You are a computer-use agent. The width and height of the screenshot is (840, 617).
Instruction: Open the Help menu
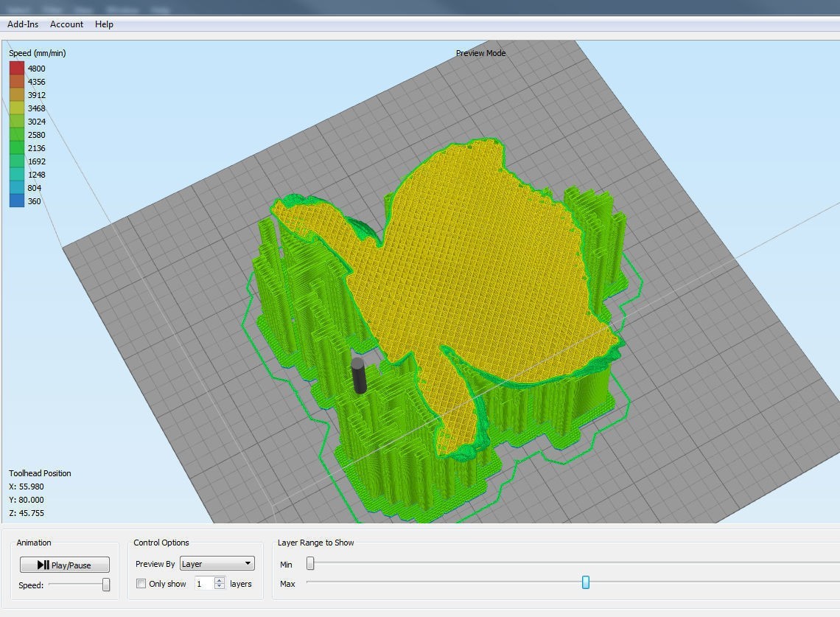click(104, 24)
